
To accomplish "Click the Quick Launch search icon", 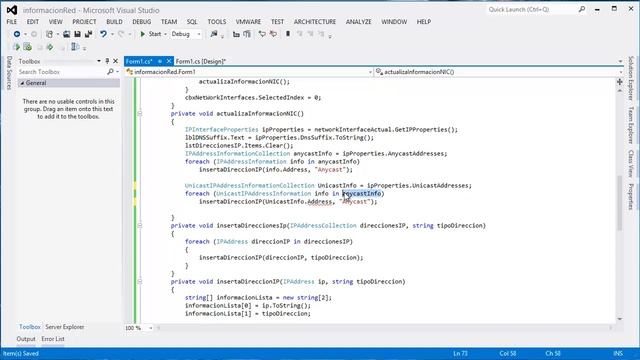I will pyautogui.click(x=582, y=9).
